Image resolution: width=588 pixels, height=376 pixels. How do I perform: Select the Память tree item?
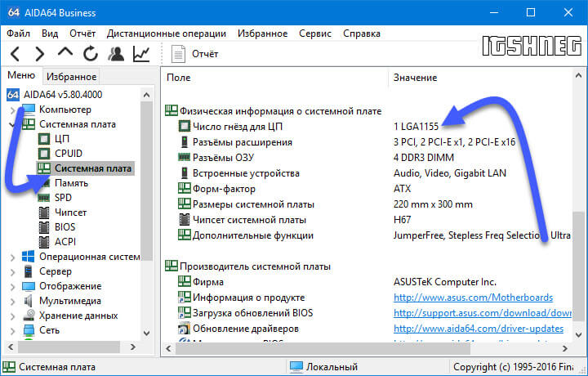click(71, 183)
